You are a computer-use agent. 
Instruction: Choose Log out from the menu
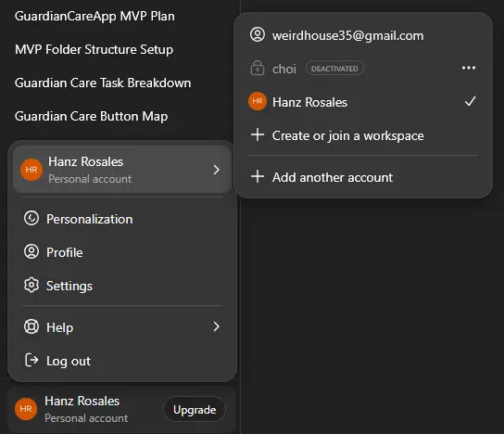click(x=122, y=361)
